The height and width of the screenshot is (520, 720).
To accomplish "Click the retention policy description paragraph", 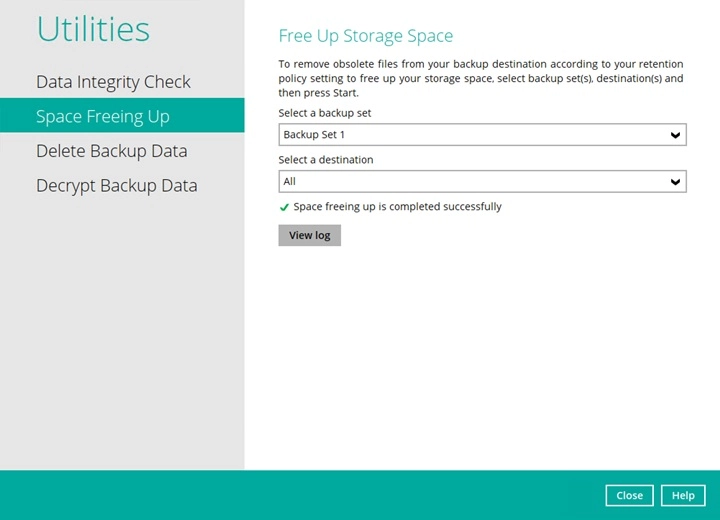I will coord(480,78).
